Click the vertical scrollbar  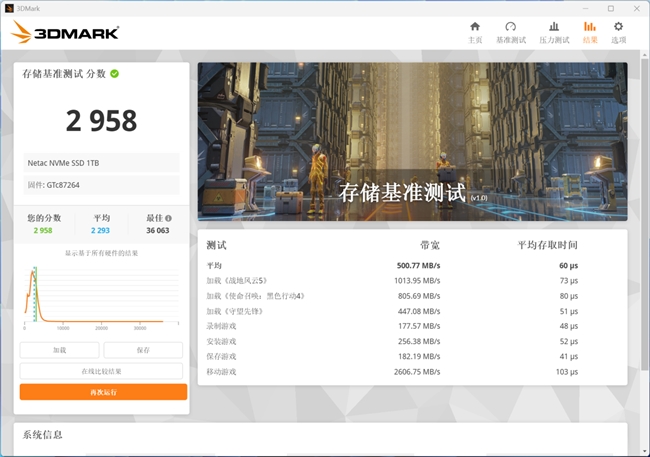[645, 214]
